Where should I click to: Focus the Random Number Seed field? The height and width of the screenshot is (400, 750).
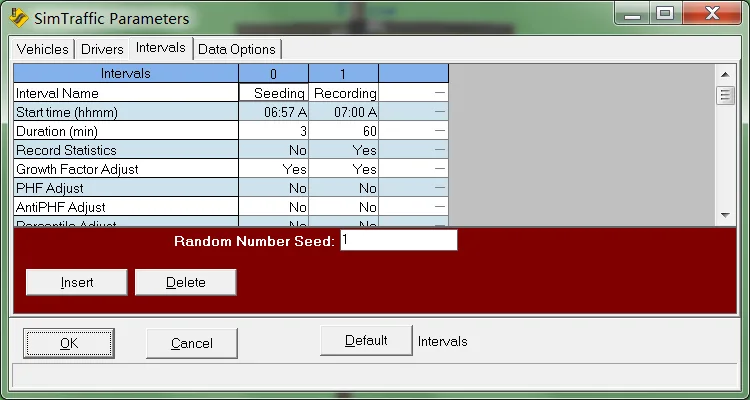pos(399,240)
